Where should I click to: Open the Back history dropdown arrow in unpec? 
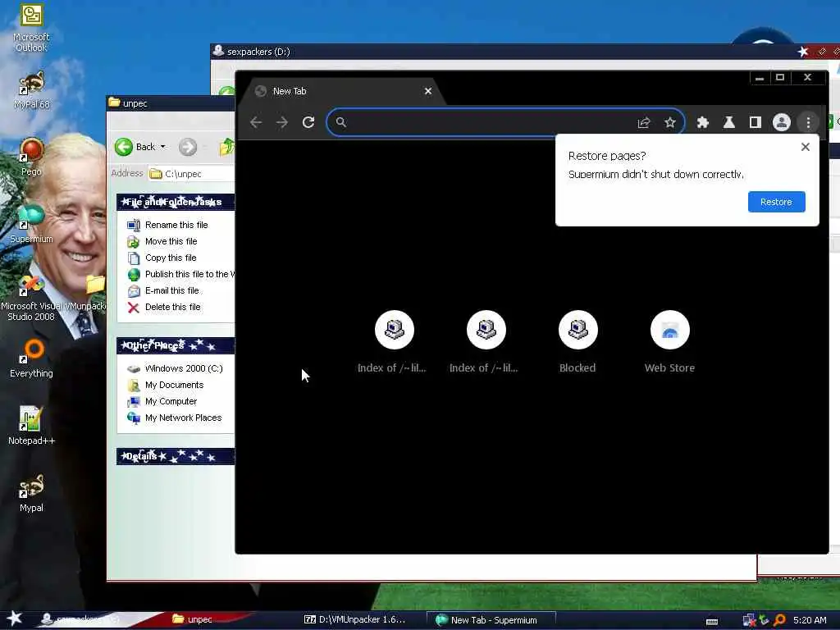tap(163, 147)
